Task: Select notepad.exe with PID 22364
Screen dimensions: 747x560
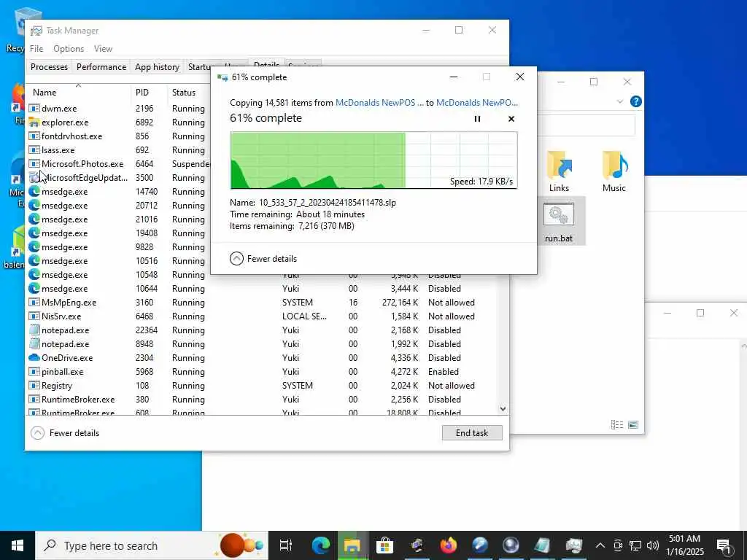Action: click(x=262, y=330)
